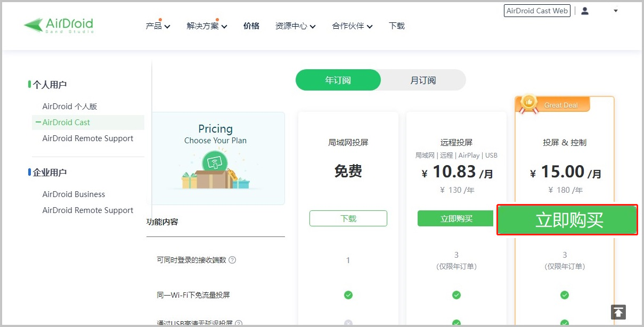Expand the account dropdown arrow
This screenshot has height=327, width=644.
click(616, 11)
